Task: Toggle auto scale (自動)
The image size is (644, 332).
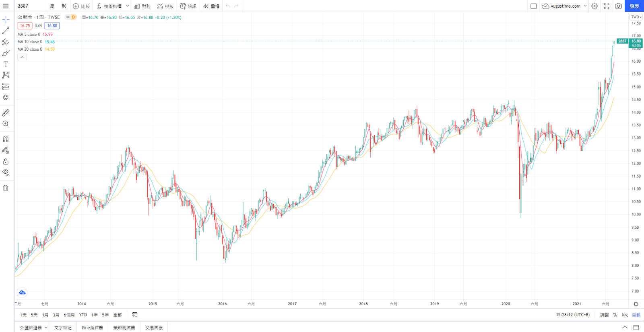Action: click(636, 315)
